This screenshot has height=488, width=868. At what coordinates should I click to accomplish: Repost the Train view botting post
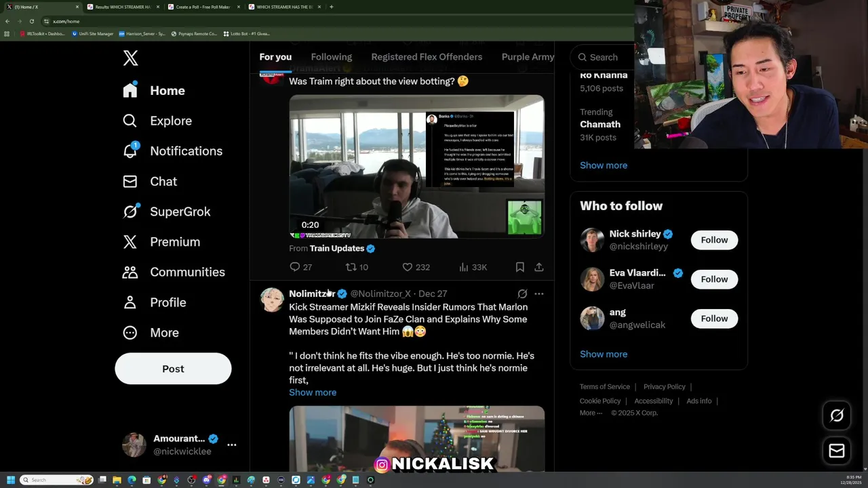357,267
